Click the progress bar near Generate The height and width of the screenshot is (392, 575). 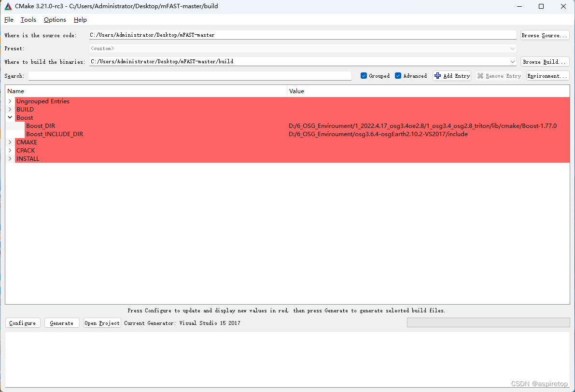click(488, 322)
